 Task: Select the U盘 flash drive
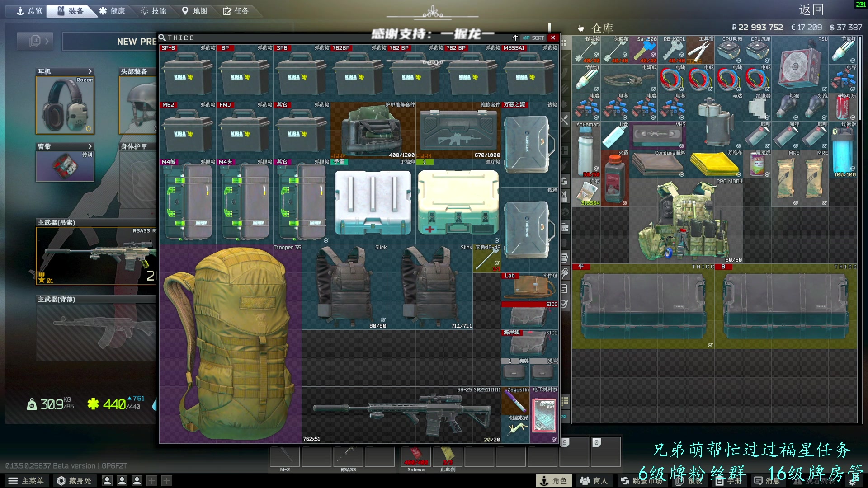pyautogui.click(x=615, y=135)
